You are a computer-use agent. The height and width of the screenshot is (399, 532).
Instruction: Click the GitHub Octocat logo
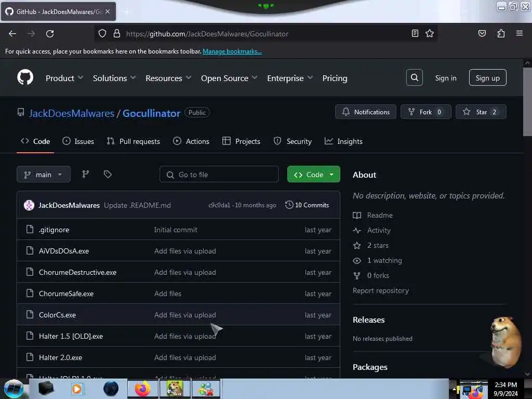25,78
